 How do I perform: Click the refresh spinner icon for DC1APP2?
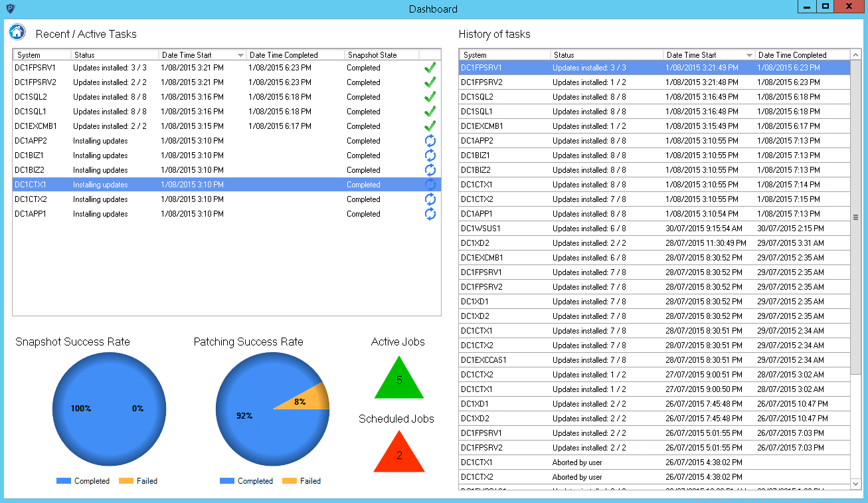[x=430, y=140]
